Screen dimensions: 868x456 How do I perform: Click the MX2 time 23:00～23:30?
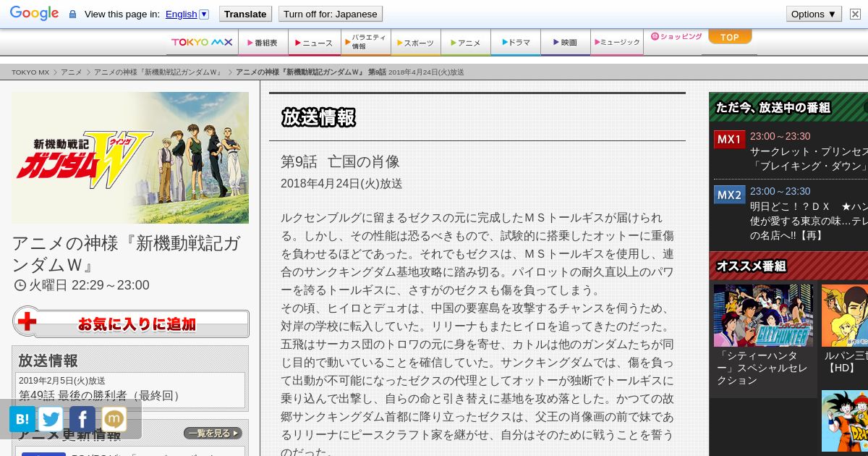[780, 191]
